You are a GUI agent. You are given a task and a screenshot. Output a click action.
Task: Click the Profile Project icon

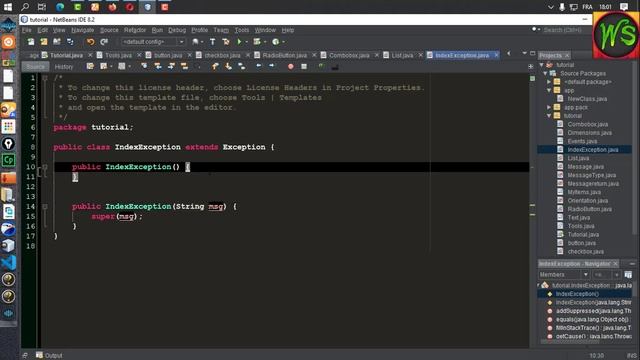[x=276, y=42]
